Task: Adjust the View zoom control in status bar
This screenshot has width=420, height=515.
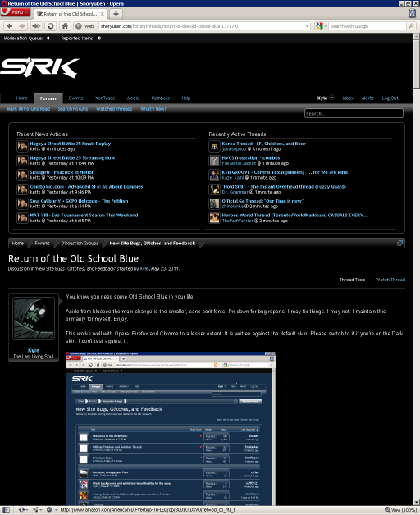Action: coord(400,510)
